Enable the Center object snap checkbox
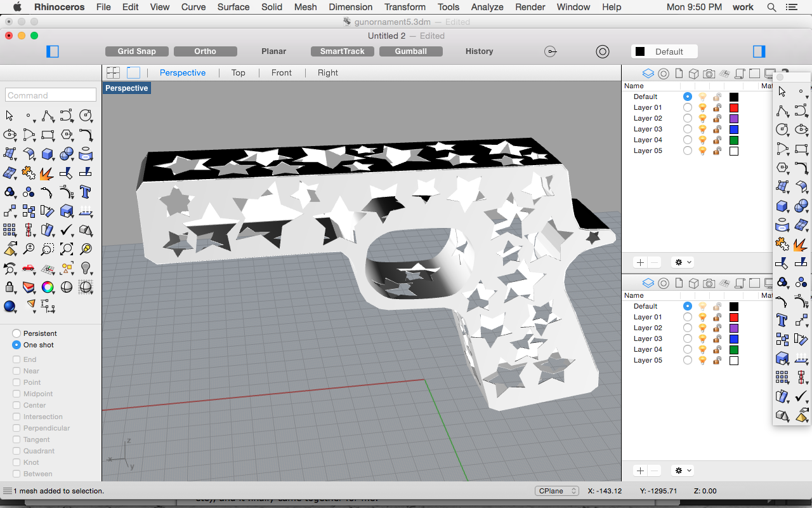Screen dimensions: 812x508 pos(16,405)
